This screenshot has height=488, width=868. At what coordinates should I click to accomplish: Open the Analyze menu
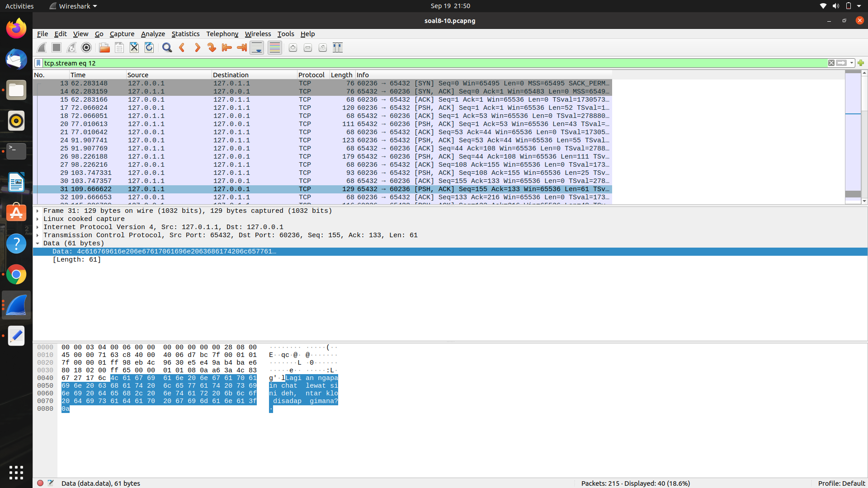(x=153, y=34)
